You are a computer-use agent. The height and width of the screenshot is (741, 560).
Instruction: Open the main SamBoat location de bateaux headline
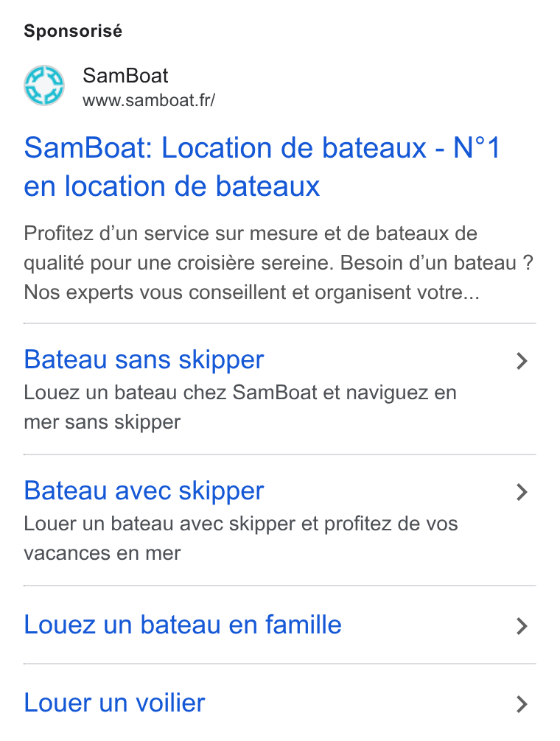pos(262,166)
